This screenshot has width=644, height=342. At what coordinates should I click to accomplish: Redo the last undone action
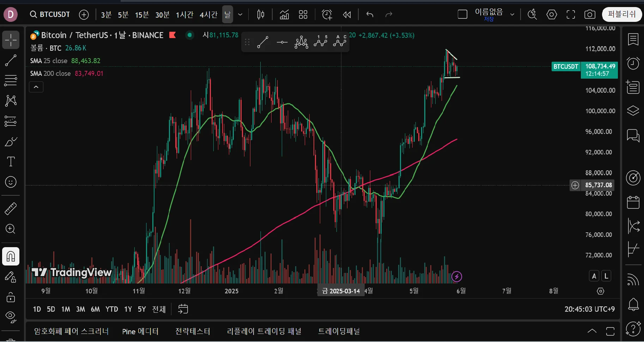click(x=389, y=14)
